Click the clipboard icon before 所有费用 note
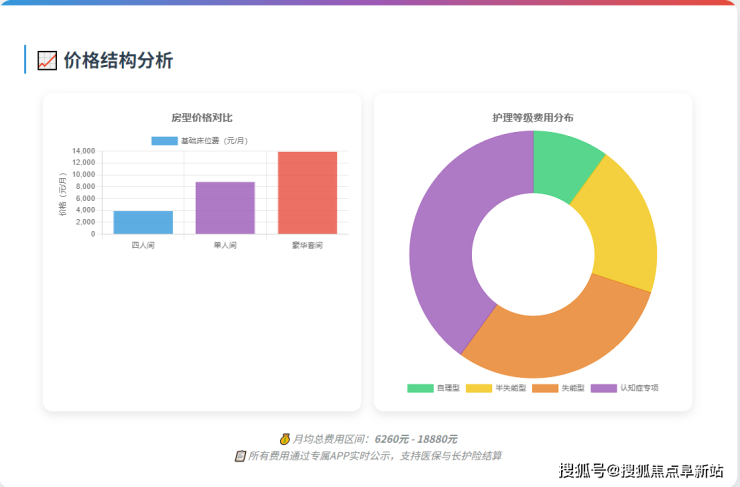The image size is (740, 487). tap(240, 456)
